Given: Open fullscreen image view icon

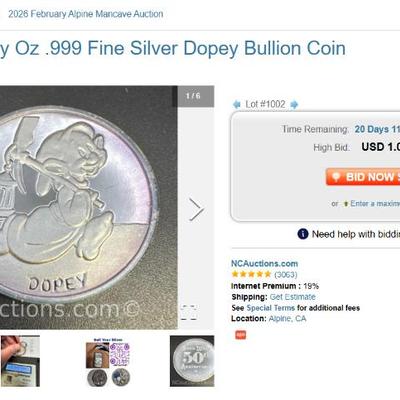Looking at the screenshot, I should pos(189,313).
